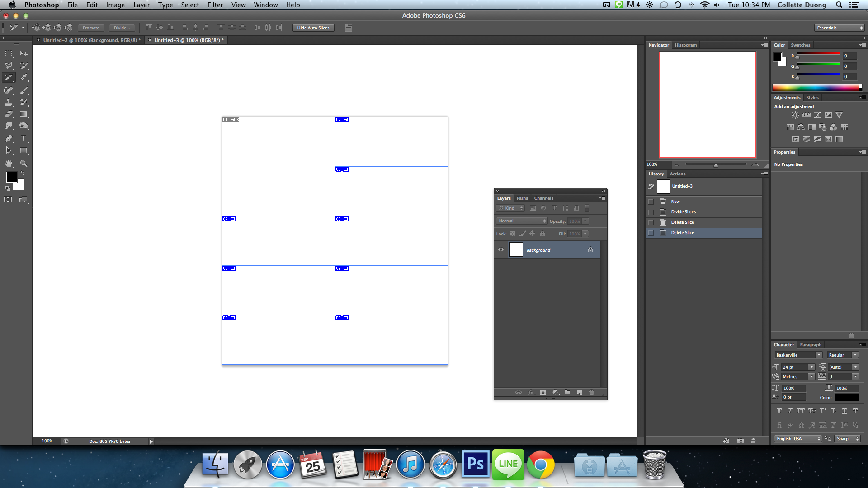Click the foreground color swatch in toolbox

[x=11, y=177]
